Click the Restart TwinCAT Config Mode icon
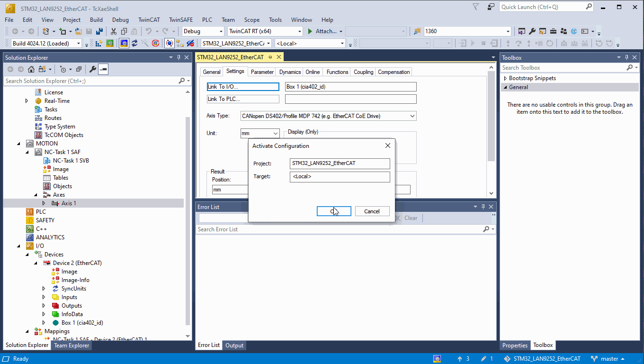Viewport: 644px width, 364px height. [x=124, y=44]
